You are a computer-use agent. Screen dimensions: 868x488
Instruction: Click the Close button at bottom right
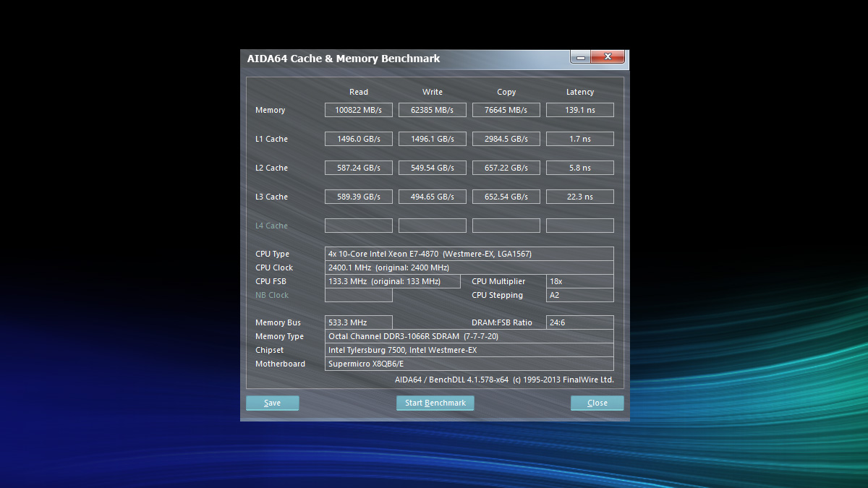click(597, 403)
